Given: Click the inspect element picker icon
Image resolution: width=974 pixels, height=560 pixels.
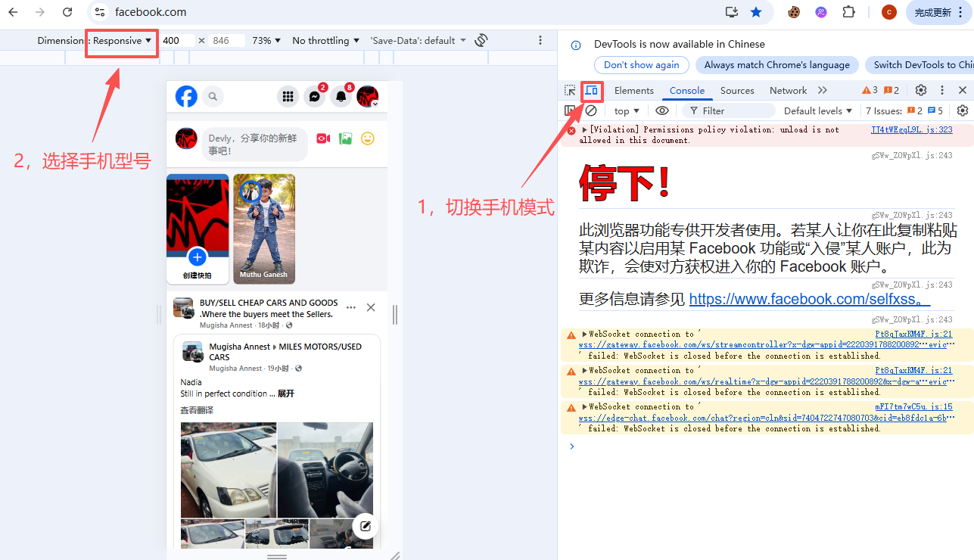Looking at the screenshot, I should coord(570,91).
